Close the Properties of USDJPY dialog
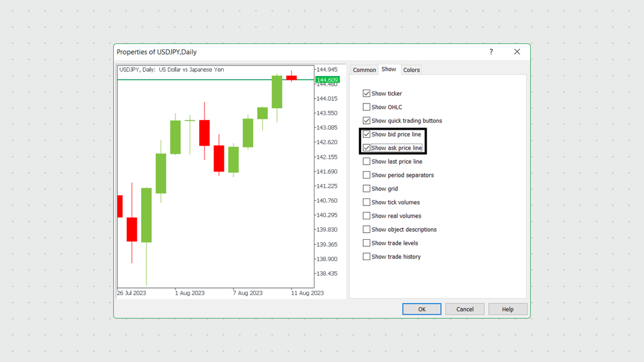The image size is (644, 362). (x=517, y=52)
